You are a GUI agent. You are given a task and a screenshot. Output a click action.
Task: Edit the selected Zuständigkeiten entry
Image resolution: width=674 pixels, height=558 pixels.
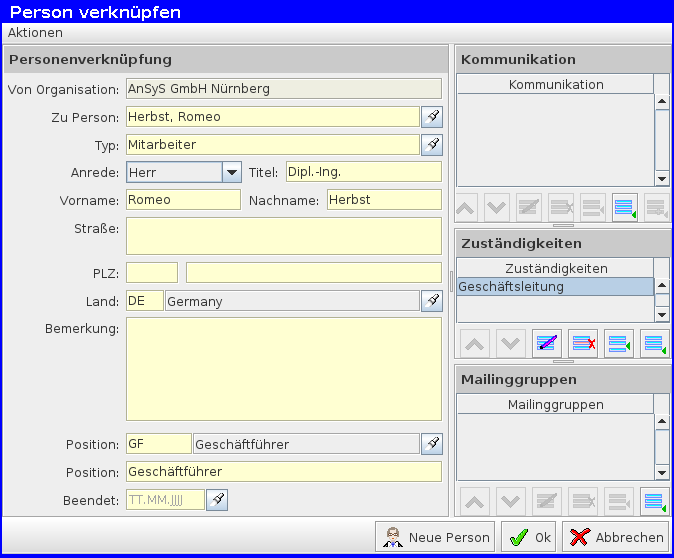547,343
